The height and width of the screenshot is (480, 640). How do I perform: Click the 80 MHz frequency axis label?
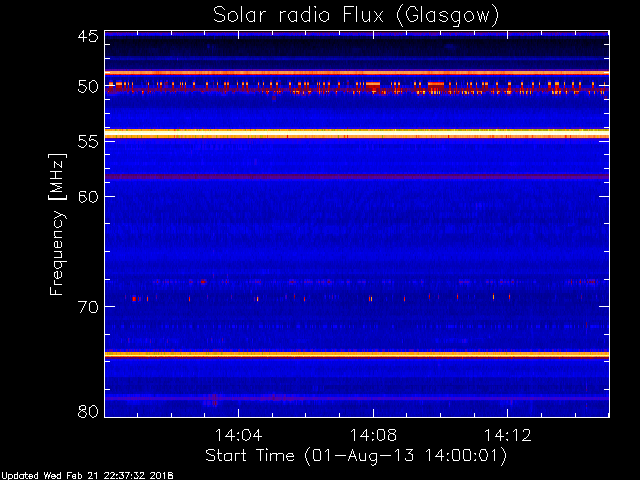coord(88,411)
